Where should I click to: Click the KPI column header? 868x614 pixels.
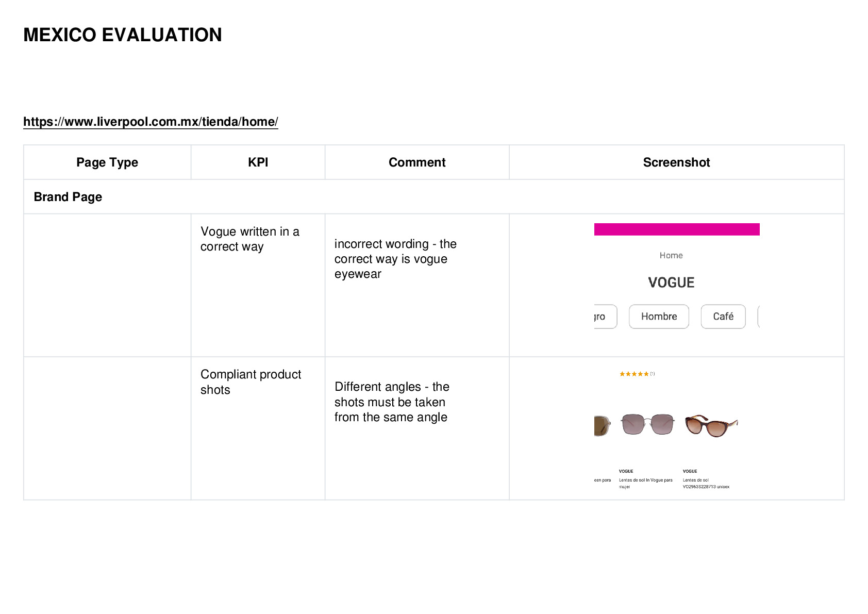[258, 162]
